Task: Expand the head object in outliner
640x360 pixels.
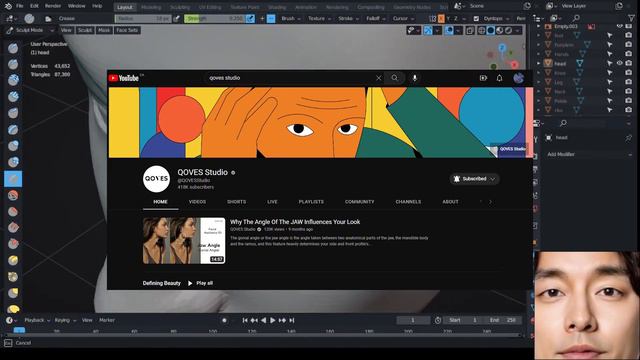Action: coord(538,63)
